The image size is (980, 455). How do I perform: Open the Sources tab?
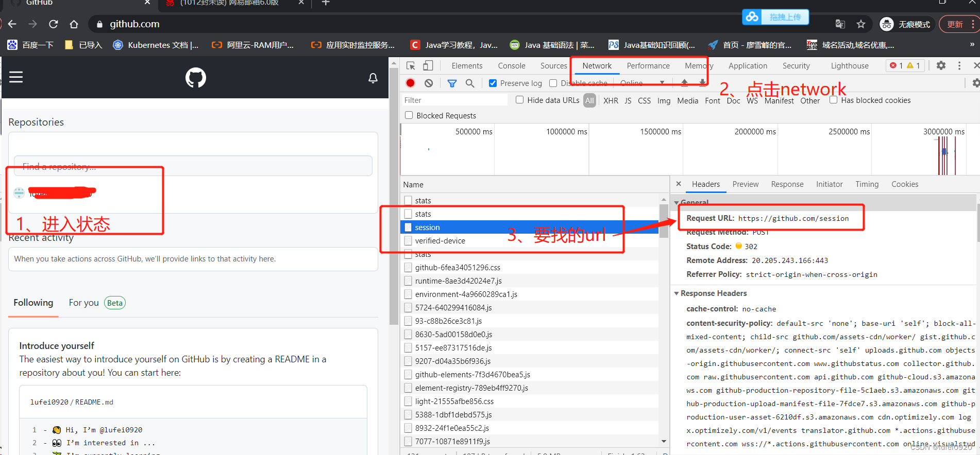point(554,65)
